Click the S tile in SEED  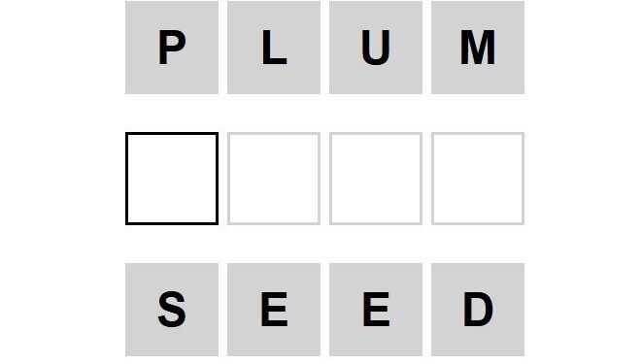172,310
